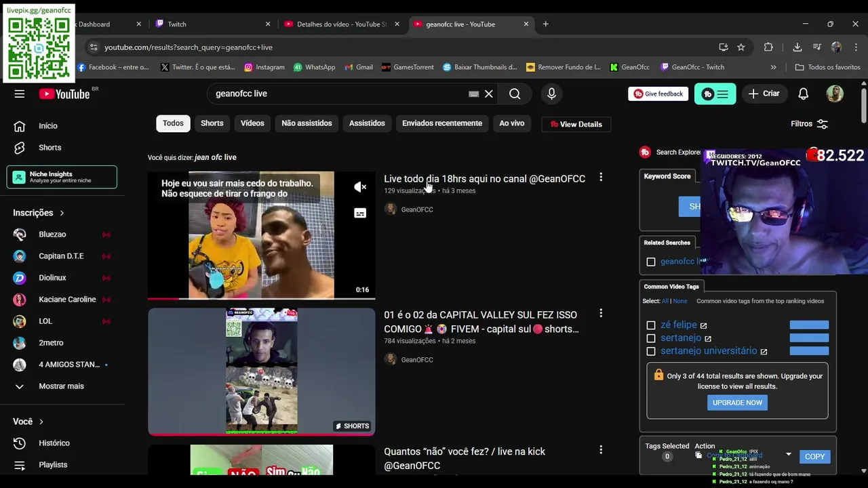The width and height of the screenshot is (868, 488).
Task: Select the 'Ao vivo' filter chip
Action: (512, 123)
